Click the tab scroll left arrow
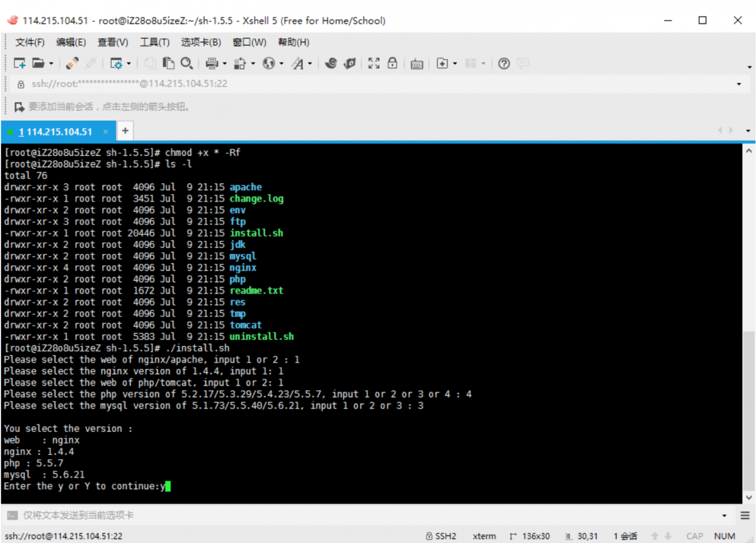Screen dimensions: 756x543 tap(720, 130)
